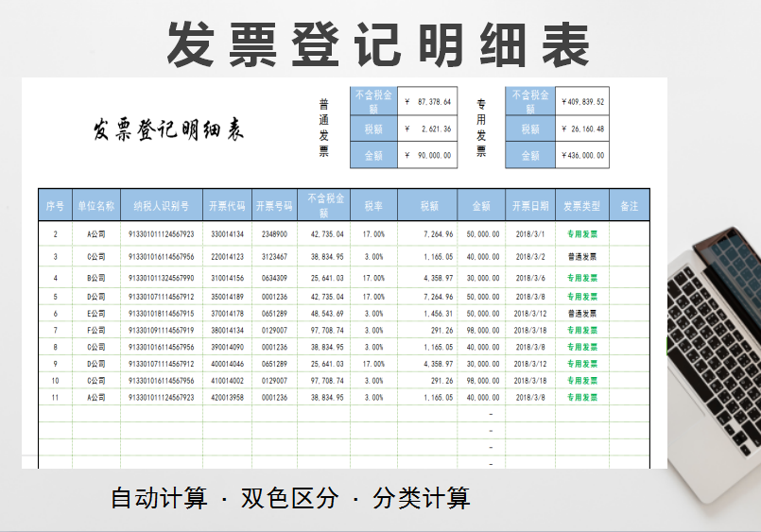Select the 开票日期 column header

[x=530, y=206]
